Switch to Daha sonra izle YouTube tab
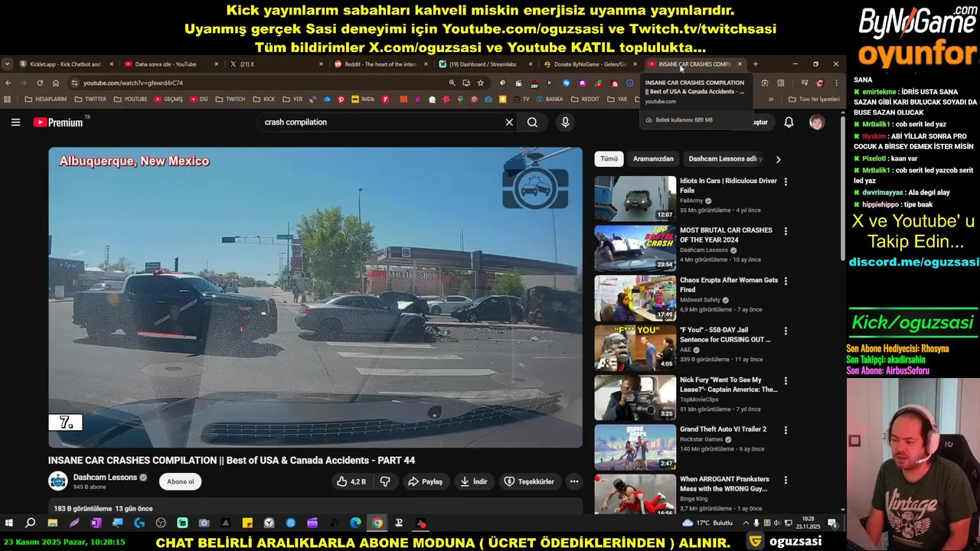 pos(171,64)
